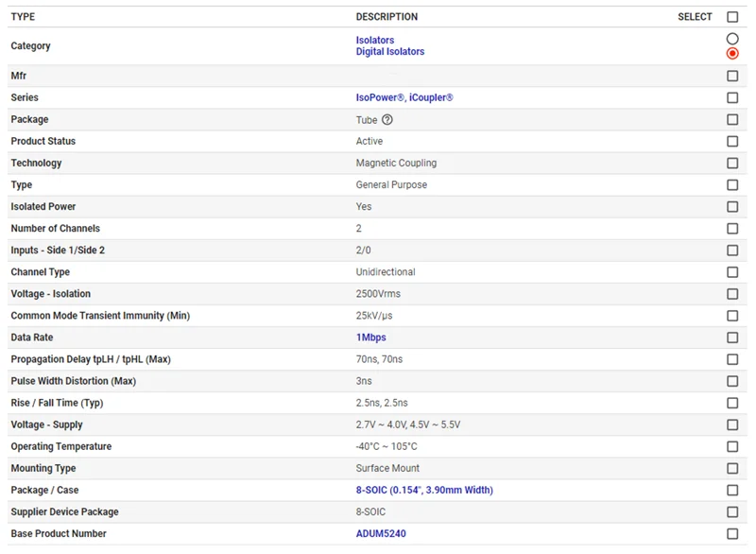Tick the Package / Case checkbox
Viewport: 756px width, 554px height.
pos(731,491)
